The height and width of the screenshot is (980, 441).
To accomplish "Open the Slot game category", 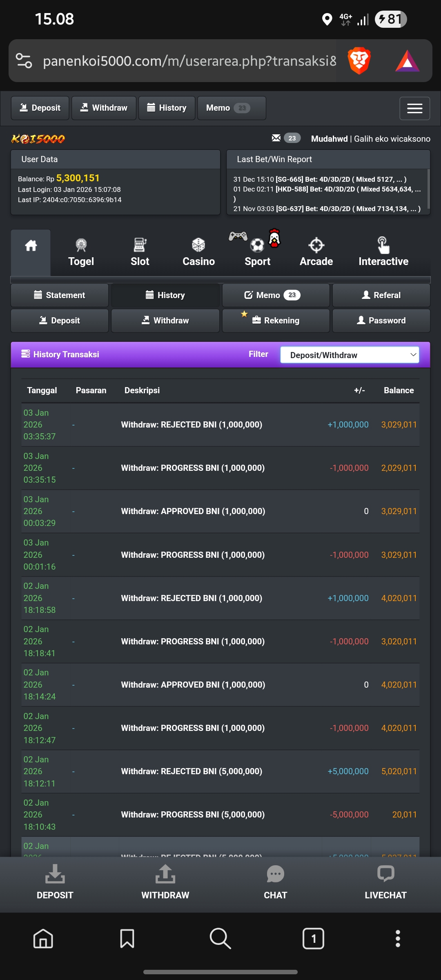I will click(x=140, y=252).
